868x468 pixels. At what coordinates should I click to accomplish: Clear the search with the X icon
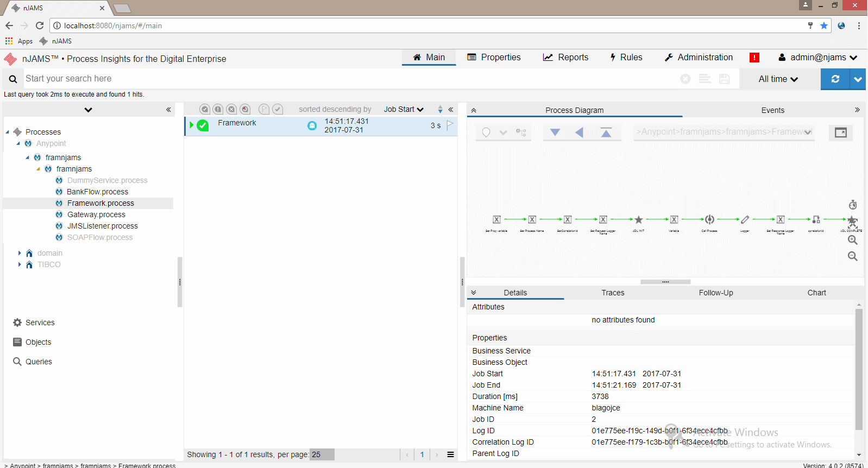click(685, 79)
